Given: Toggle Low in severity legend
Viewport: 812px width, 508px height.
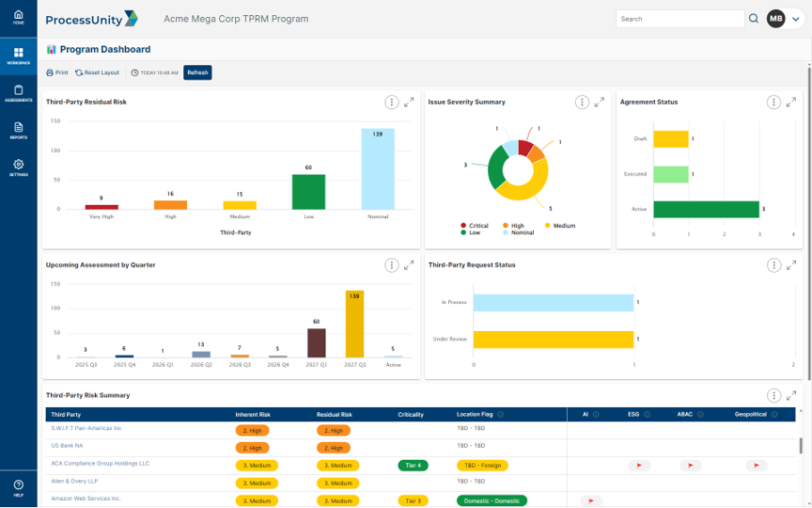Looking at the screenshot, I should (x=470, y=232).
